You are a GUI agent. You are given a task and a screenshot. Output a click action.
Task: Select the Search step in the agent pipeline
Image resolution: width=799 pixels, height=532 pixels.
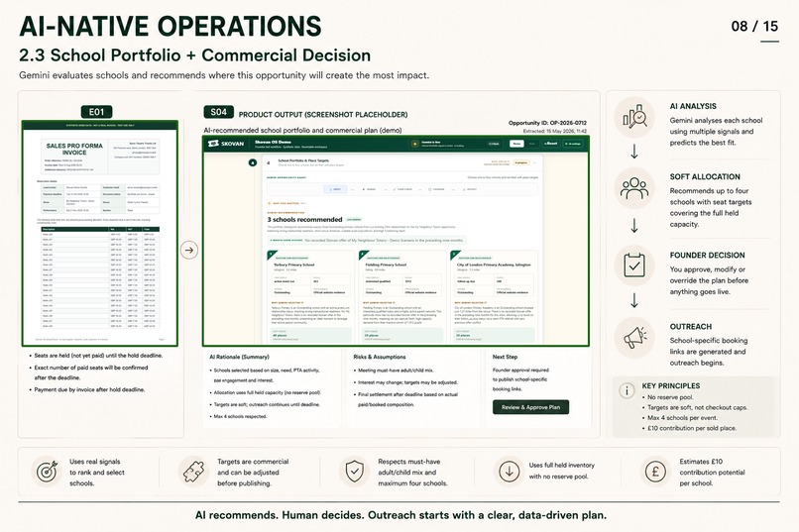tap(369, 189)
